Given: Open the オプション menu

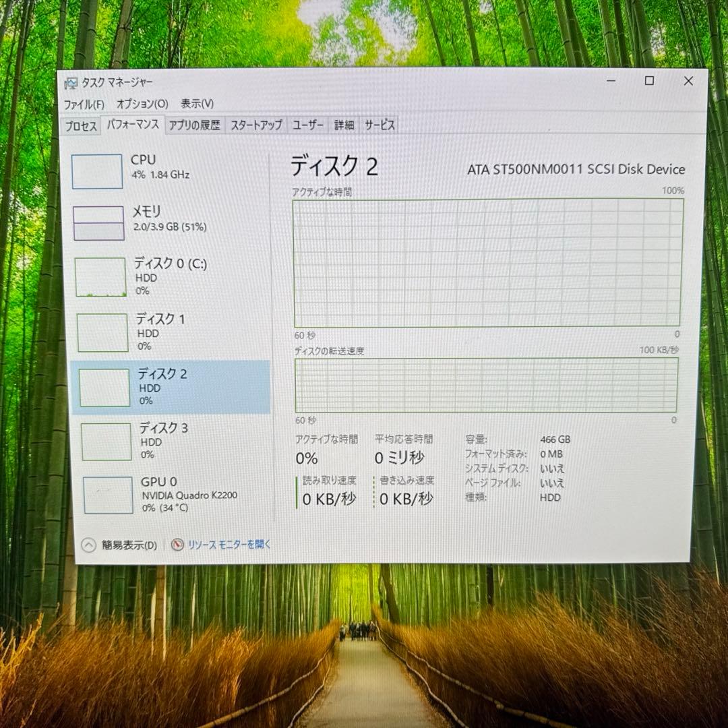Looking at the screenshot, I should pyautogui.click(x=144, y=104).
